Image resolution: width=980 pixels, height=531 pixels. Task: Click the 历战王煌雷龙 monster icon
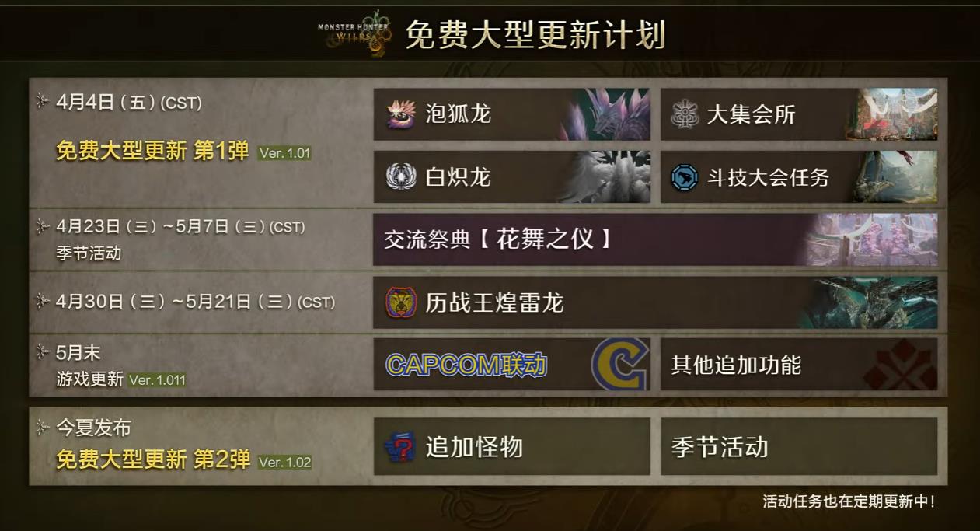(x=401, y=302)
